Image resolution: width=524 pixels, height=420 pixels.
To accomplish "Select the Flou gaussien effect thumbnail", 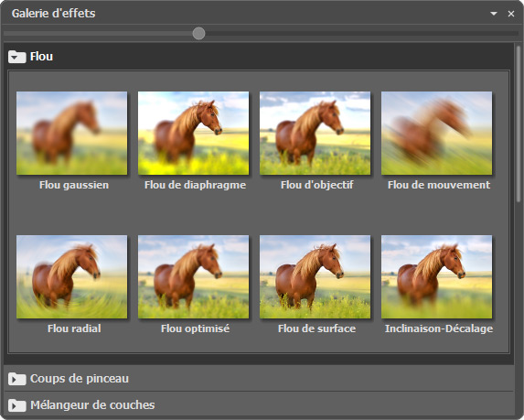I will click(x=72, y=133).
